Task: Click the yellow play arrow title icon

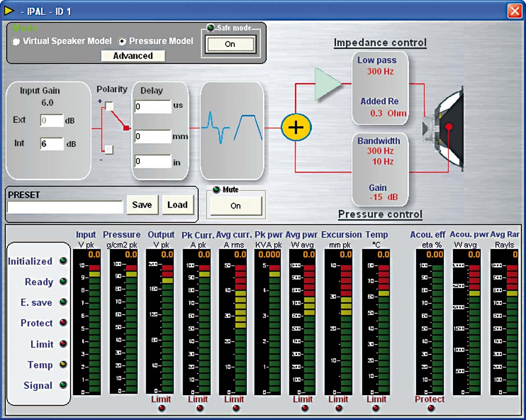Action: point(9,11)
